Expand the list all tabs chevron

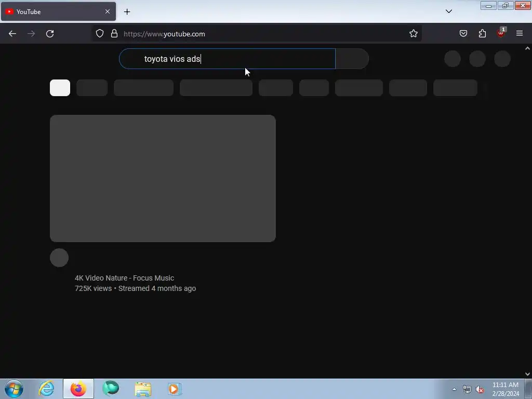pyautogui.click(x=448, y=11)
